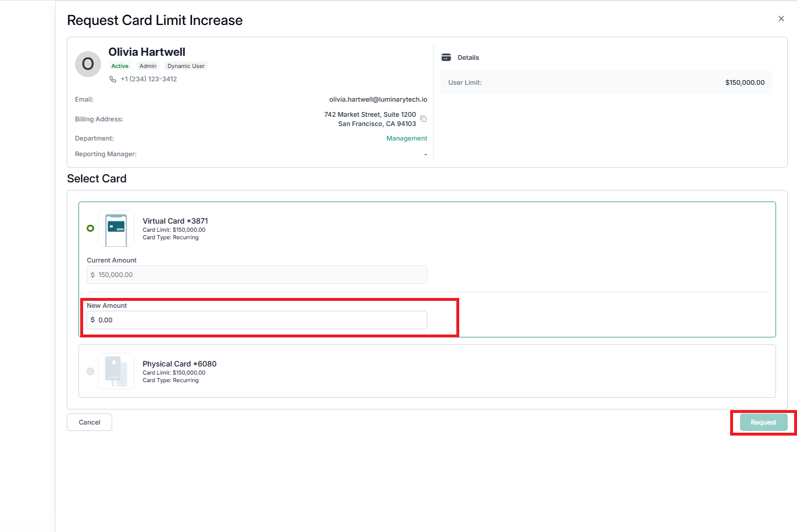Click the User Limit $150,000.00 row

(606, 82)
